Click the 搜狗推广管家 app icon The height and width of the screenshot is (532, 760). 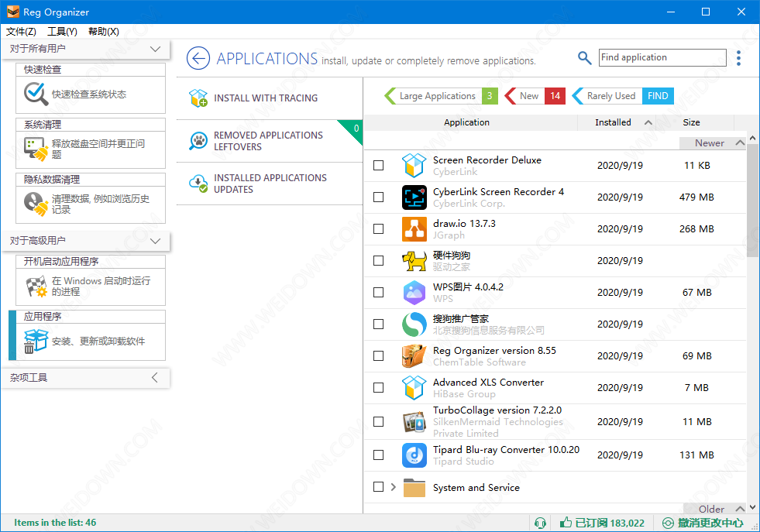[x=414, y=324]
